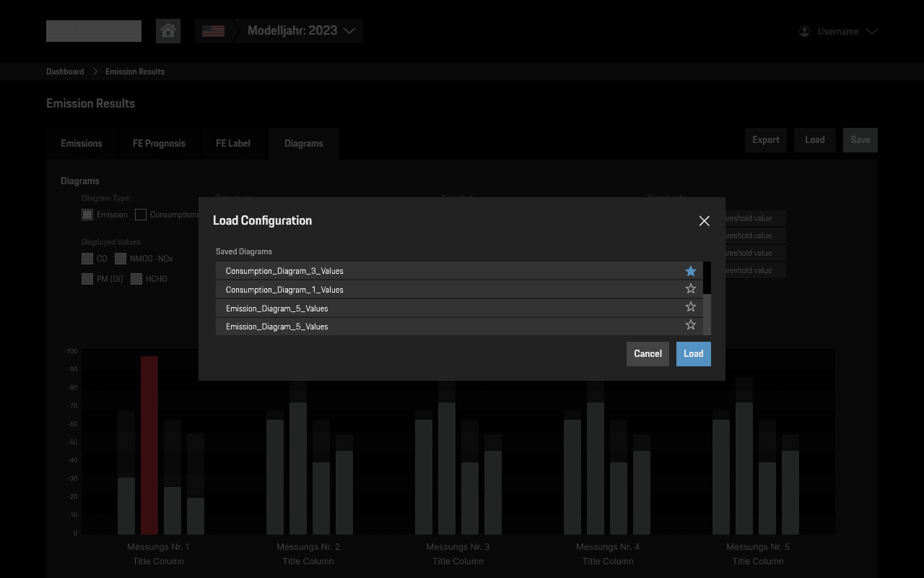Image resolution: width=924 pixels, height=578 pixels.
Task: Close the Load Configuration dialog
Action: (704, 220)
